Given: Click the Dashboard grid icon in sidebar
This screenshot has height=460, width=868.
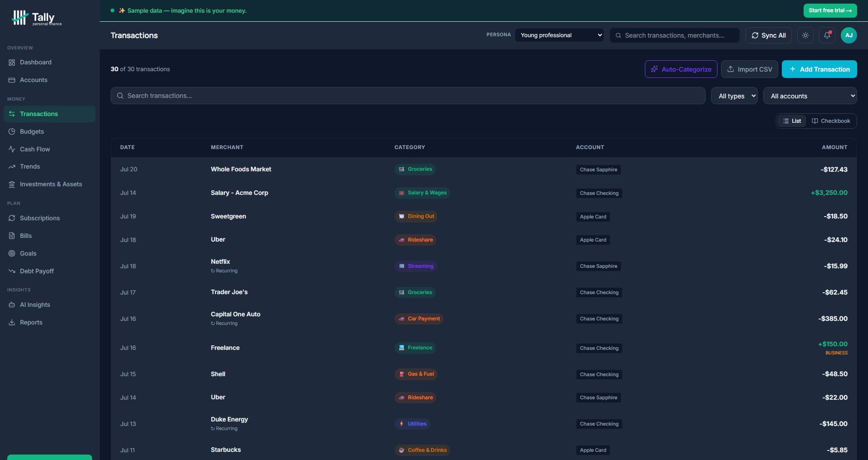Looking at the screenshot, I should 12,63.
